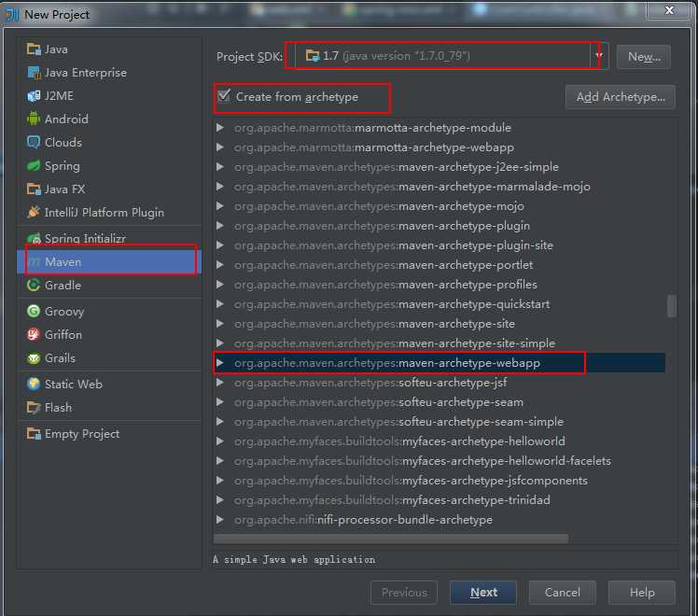Click the Clouds speech-bubble icon
This screenshot has width=698, height=616.
34,143
